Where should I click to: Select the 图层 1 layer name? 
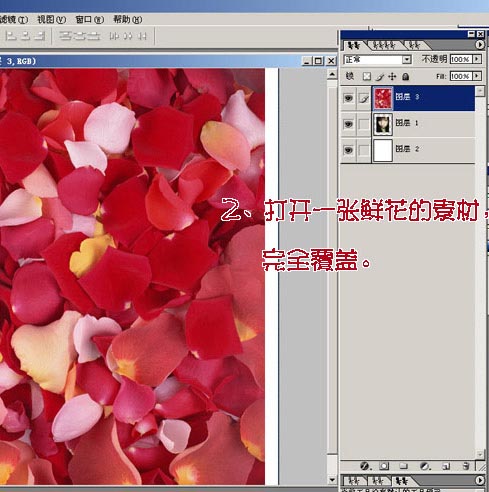coord(407,123)
